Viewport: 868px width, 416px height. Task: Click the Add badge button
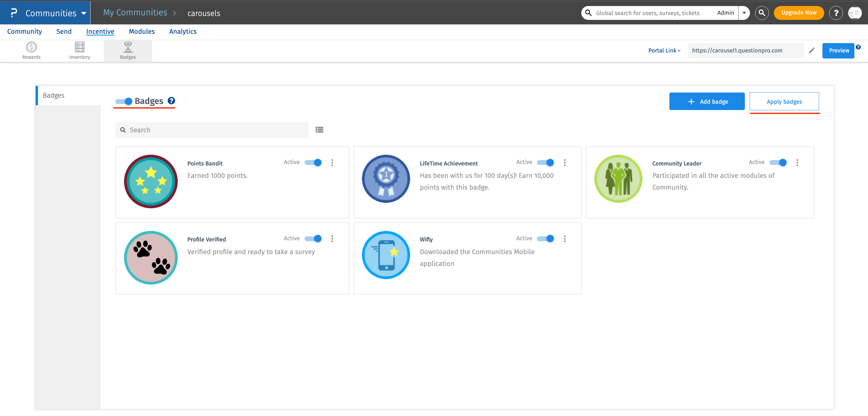tap(707, 101)
